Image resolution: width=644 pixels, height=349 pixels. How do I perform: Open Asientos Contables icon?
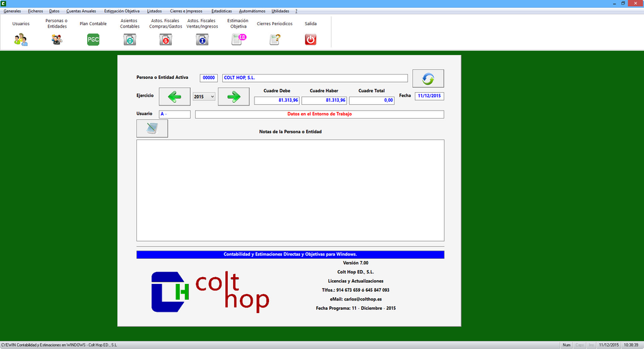tap(130, 39)
